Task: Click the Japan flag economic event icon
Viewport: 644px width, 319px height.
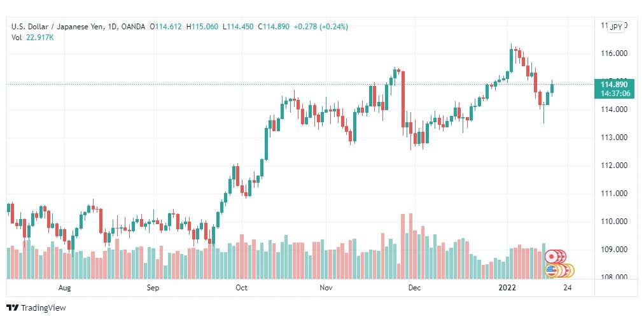Action: (551, 257)
